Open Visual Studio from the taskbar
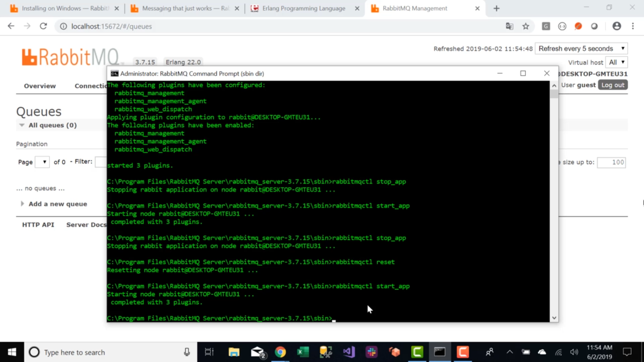The width and height of the screenshot is (644, 362). click(349, 352)
